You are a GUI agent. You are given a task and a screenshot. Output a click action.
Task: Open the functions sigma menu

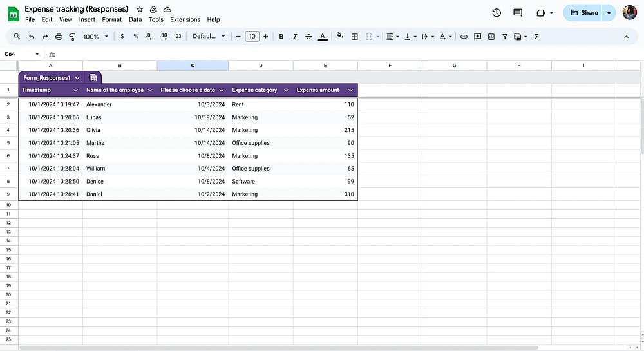tap(536, 37)
